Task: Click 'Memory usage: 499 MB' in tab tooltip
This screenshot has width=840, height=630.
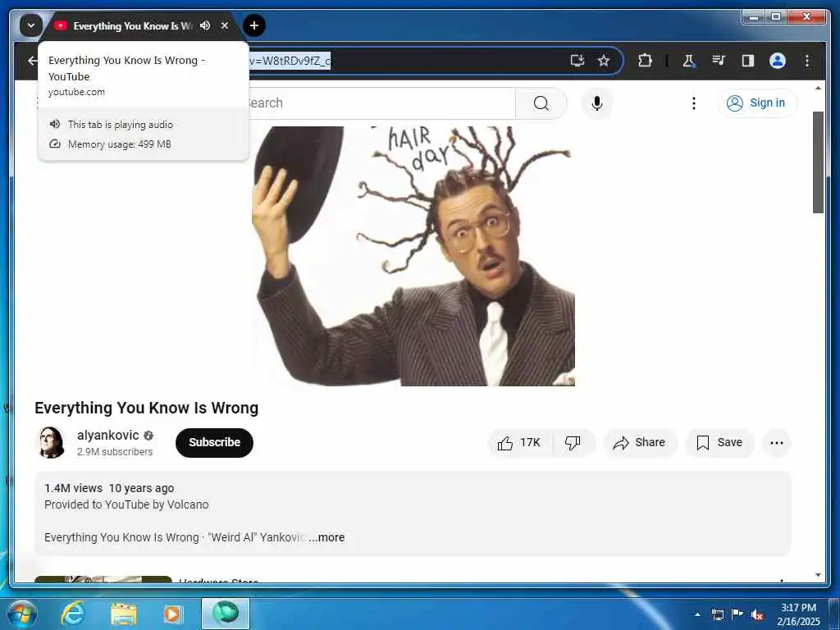Action: tap(120, 144)
